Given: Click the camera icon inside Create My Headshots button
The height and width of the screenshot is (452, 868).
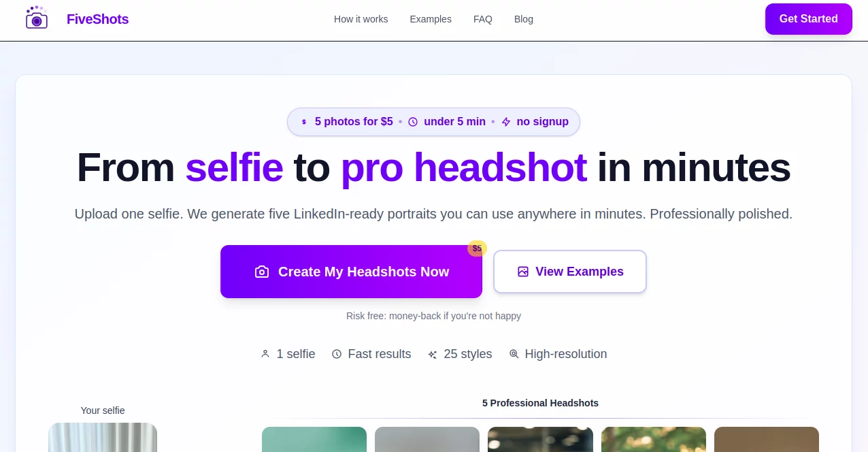Looking at the screenshot, I should [262, 272].
